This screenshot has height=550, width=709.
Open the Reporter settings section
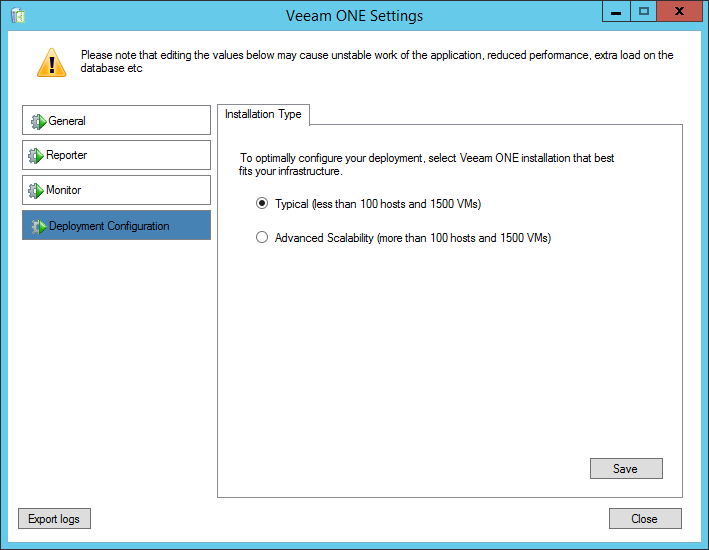[116, 155]
